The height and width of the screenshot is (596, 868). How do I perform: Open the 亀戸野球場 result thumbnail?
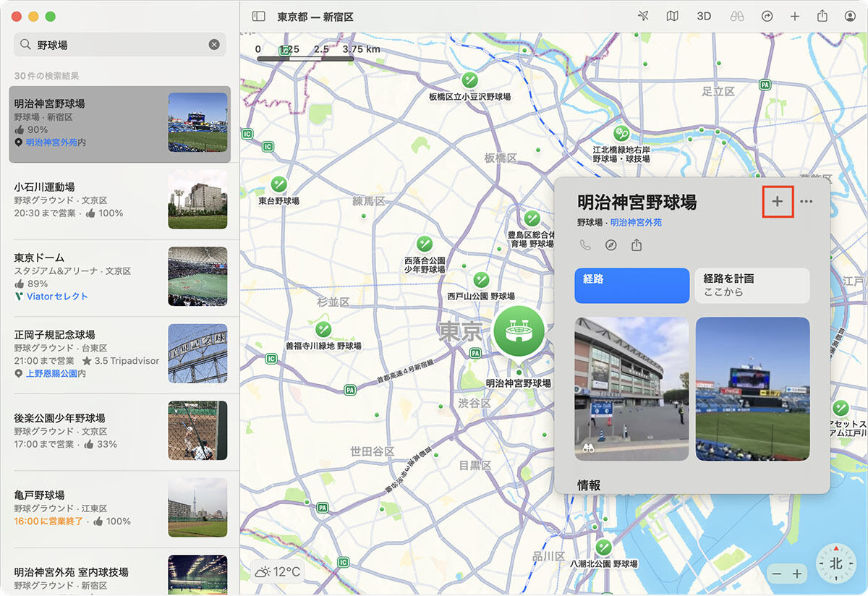(x=197, y=507)
